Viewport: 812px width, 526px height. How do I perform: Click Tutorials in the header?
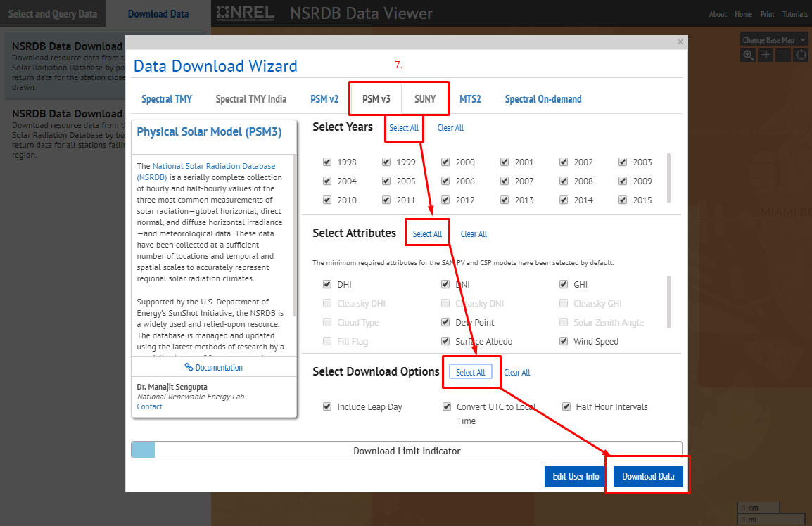pos(795,14)
